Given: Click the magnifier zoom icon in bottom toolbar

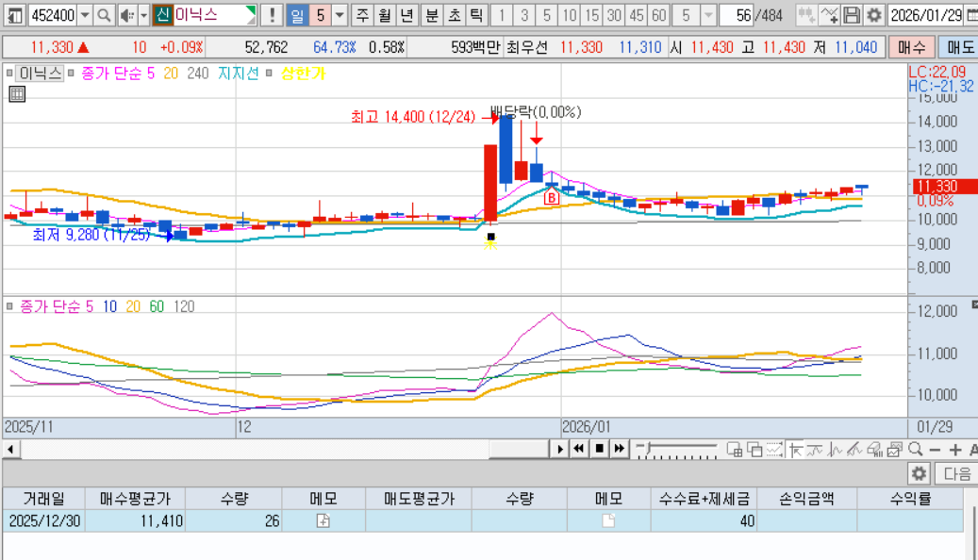Looking at the screenshot, I should click(x=915, y=450).
